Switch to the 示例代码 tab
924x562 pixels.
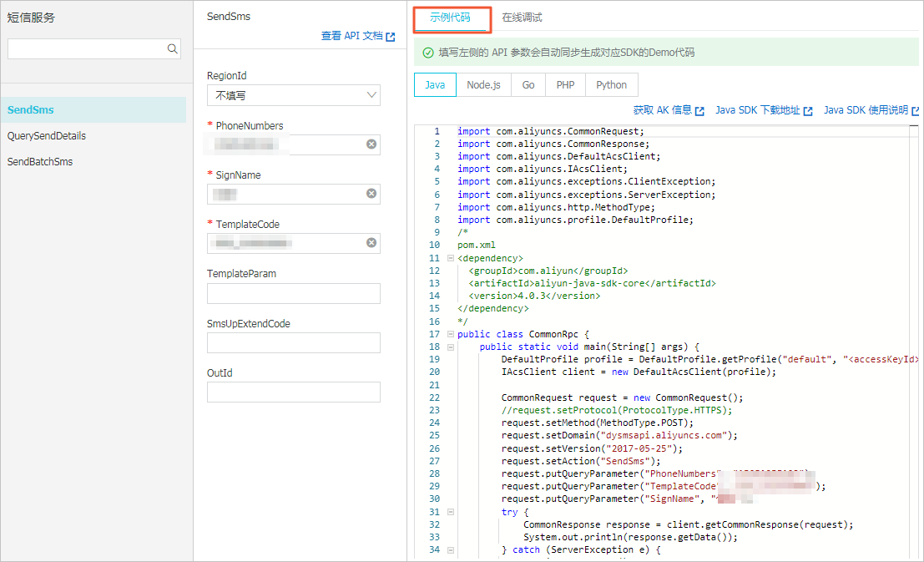450,18
